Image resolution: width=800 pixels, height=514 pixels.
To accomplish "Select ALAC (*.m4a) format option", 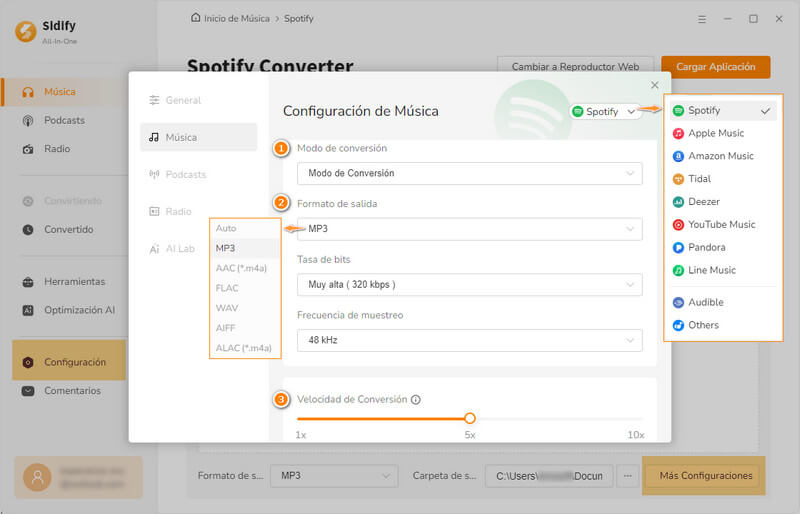I will pyautogui.click(x=245, y=348).
